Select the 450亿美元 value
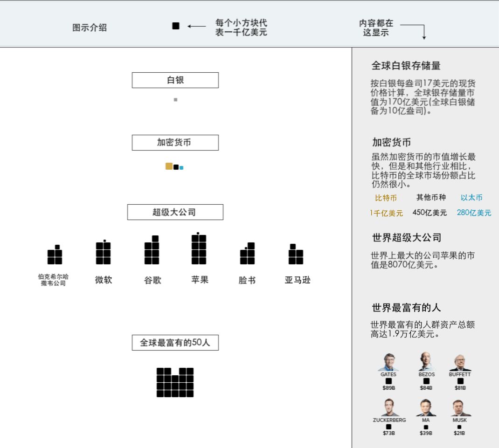 [x=430, y=213]
